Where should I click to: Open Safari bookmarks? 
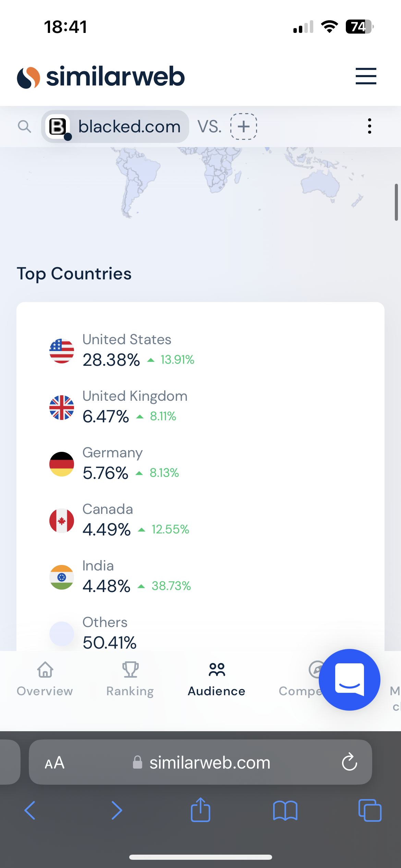285,810
